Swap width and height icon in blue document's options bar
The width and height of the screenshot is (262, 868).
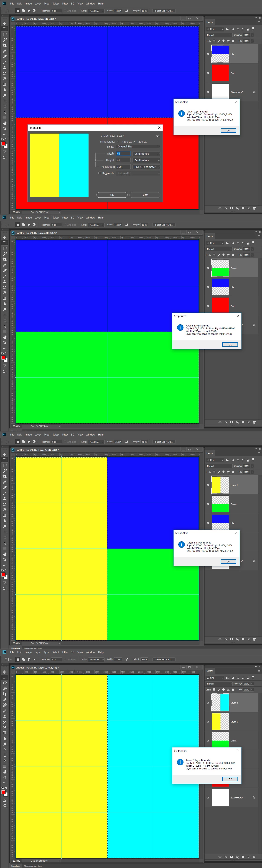click(x=127, y=11)
